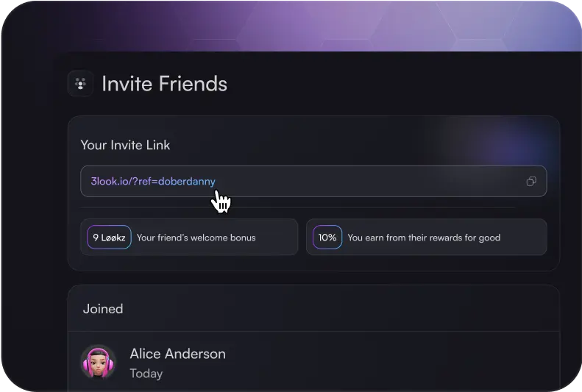582x392 pixels.
Task: Select the 9 Løøkz badge
Action: [109, 238]
